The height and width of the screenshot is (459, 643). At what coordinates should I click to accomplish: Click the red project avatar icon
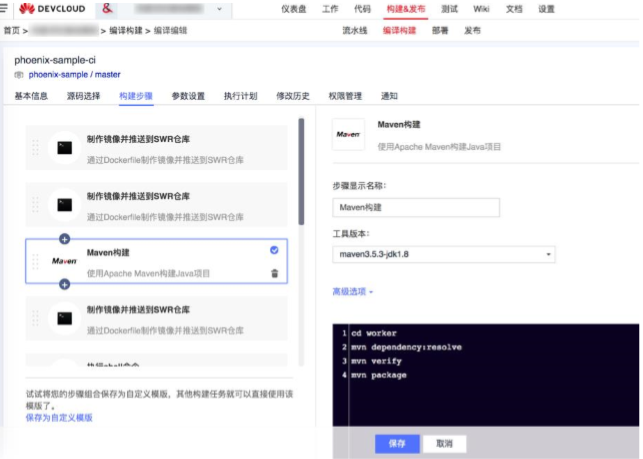coord(107,8)
